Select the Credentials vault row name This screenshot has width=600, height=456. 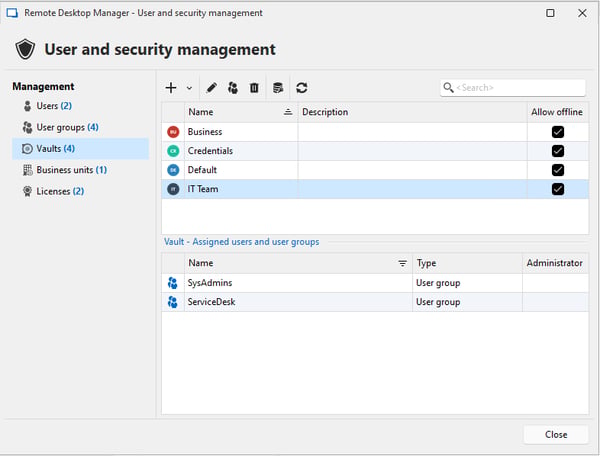[x=210, y=151]
